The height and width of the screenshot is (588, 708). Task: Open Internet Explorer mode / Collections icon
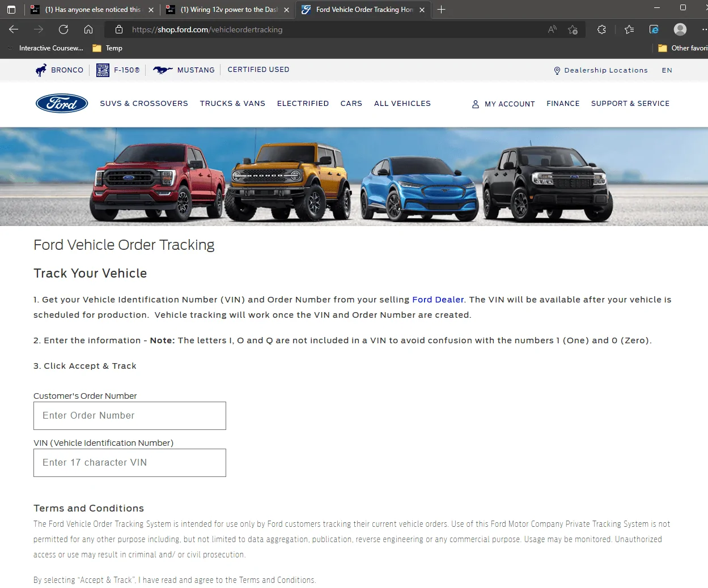click(654, 29)
